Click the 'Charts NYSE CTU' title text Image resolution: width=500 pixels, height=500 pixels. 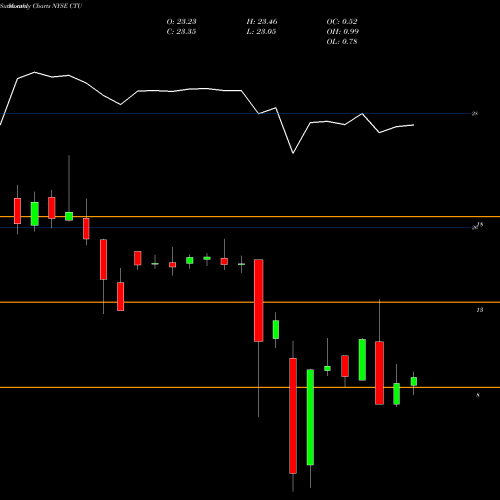pyautogui.click(x=57, y=6)
